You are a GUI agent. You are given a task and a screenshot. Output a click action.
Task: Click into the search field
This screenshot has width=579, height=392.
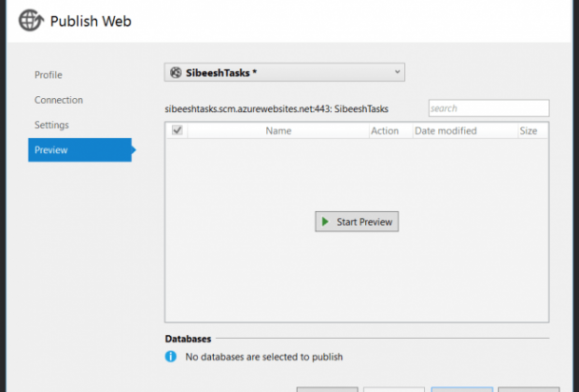click(489, 108)
